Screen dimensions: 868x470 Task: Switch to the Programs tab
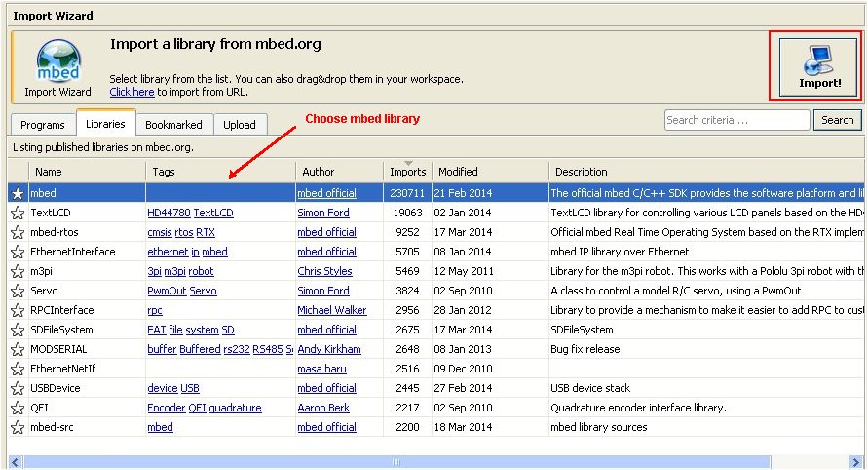pyautogui.click(x=43, y=125)
